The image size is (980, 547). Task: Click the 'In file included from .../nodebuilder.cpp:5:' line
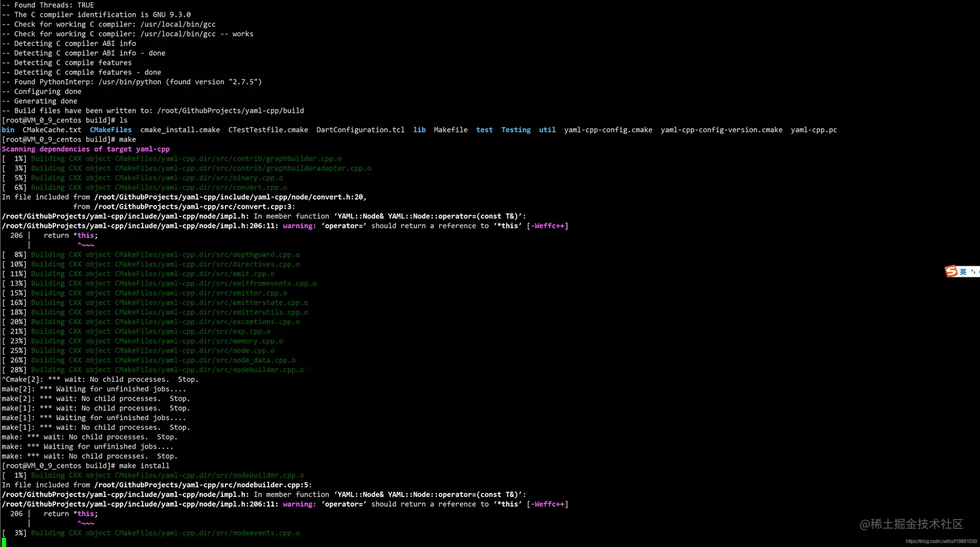(x=157, y=485)
